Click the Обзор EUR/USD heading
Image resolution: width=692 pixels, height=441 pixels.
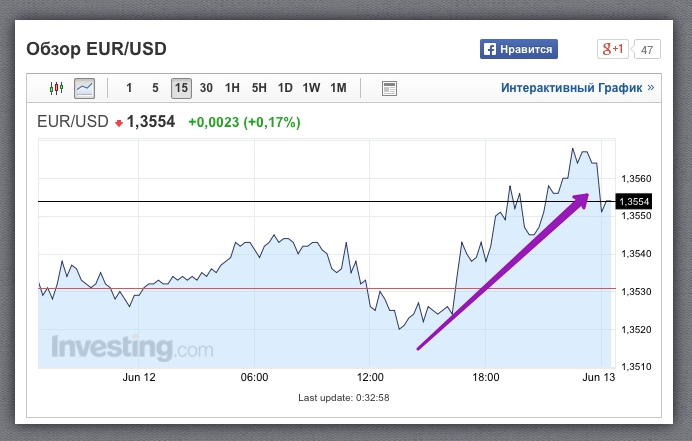click(96, 49)
